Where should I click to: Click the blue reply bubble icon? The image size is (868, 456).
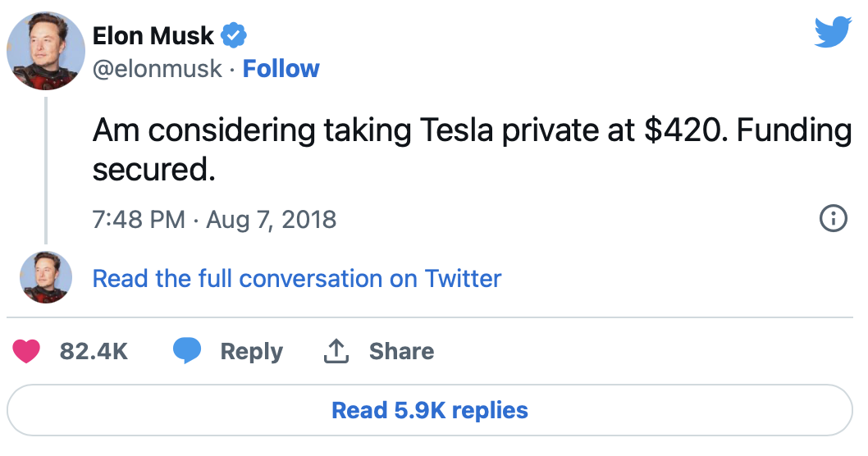pos(187,351)
